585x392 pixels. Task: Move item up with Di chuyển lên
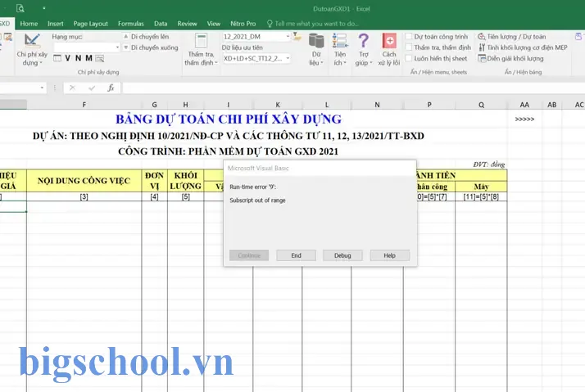coord(146,37)
